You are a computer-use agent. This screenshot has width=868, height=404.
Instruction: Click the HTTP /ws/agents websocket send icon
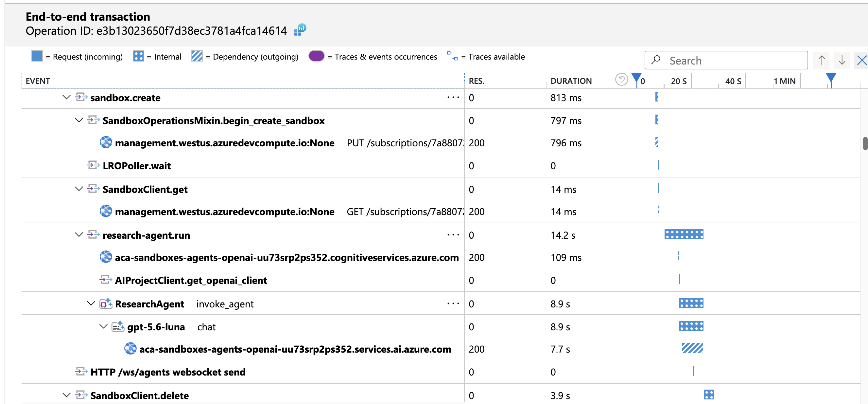point(81,372)
